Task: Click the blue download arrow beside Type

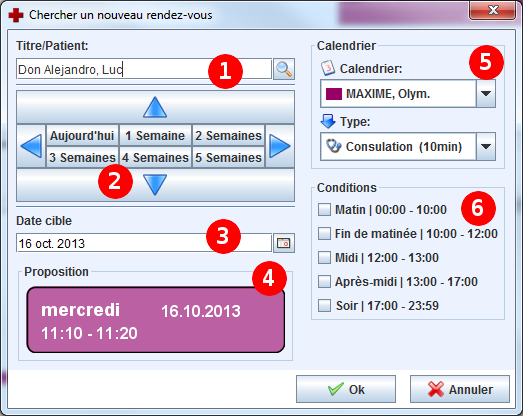Action: pyautogui.click(x=328, y=121)
